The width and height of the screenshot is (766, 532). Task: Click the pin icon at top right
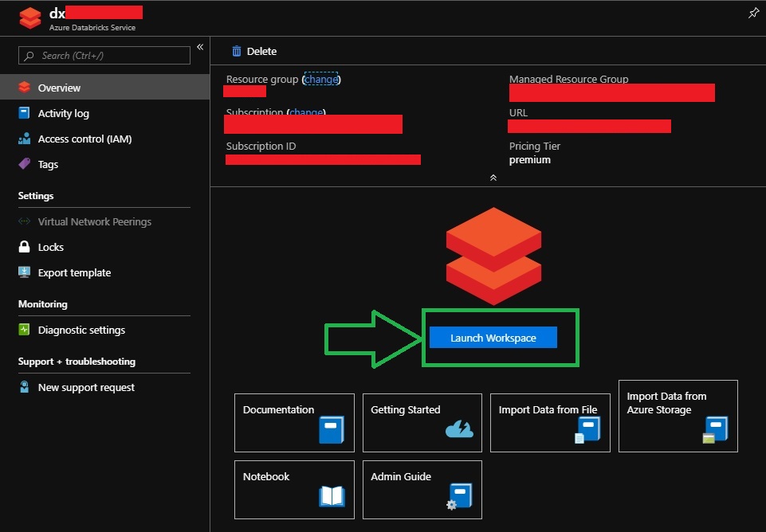point(753,14)
